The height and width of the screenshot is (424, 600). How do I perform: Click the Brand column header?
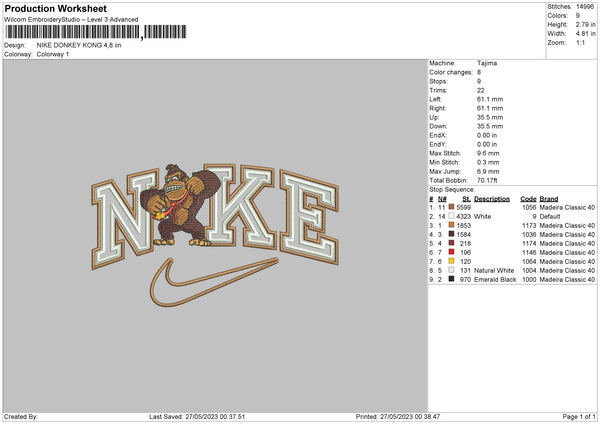pyautogui.click(x=549, y=199)
